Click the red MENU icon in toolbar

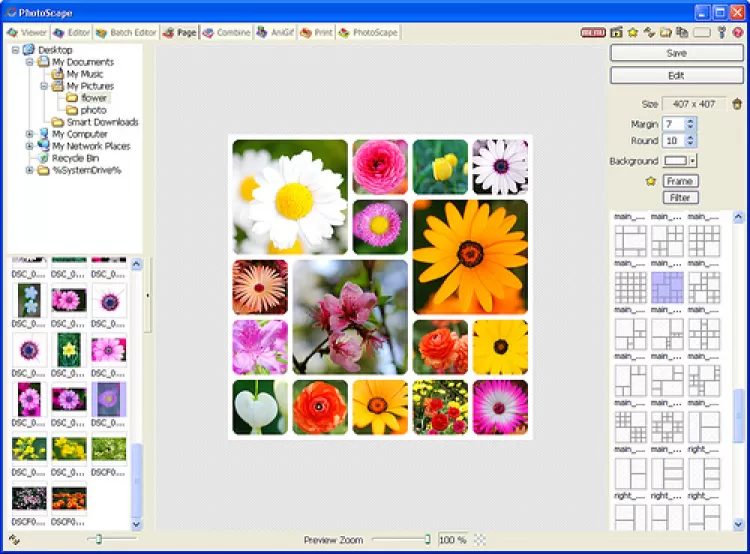592,33
